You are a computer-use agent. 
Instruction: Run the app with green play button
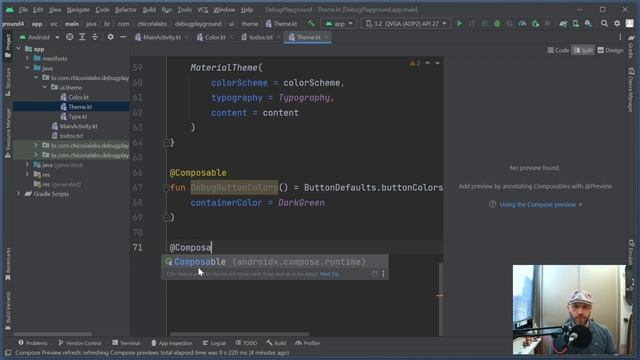coord(460,24)
